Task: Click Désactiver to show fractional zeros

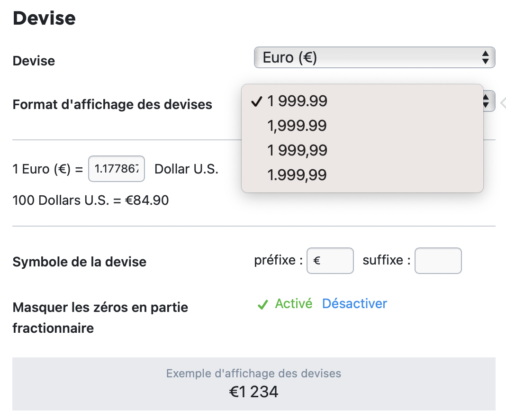Action: (x=354, y=303)
